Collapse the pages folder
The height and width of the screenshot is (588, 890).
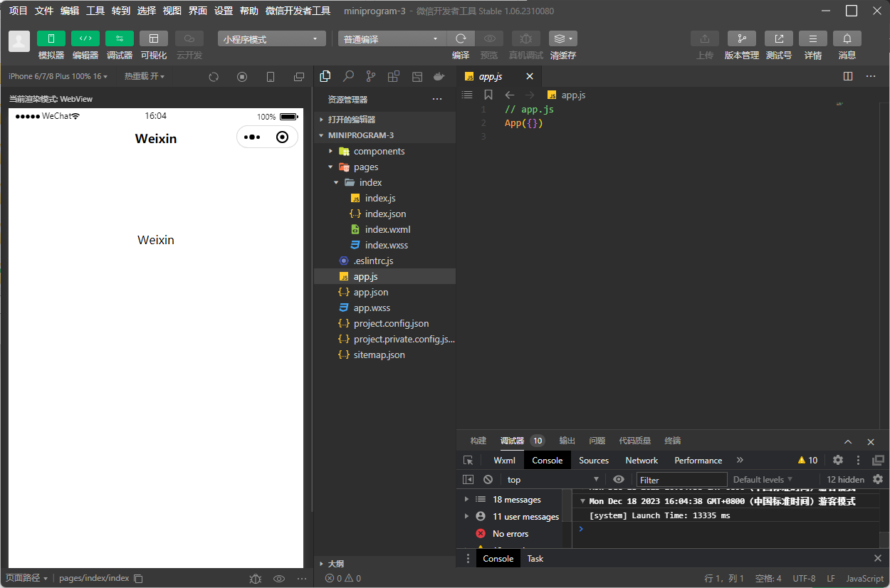click(384, 167)
